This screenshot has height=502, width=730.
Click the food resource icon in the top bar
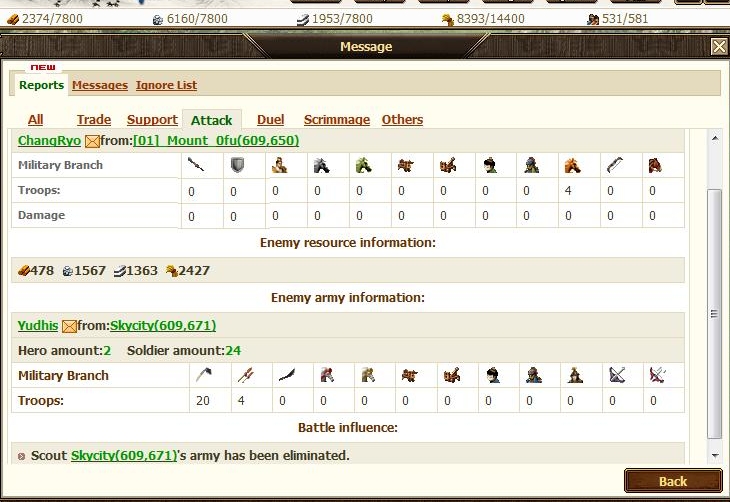(x=448, y=20)
